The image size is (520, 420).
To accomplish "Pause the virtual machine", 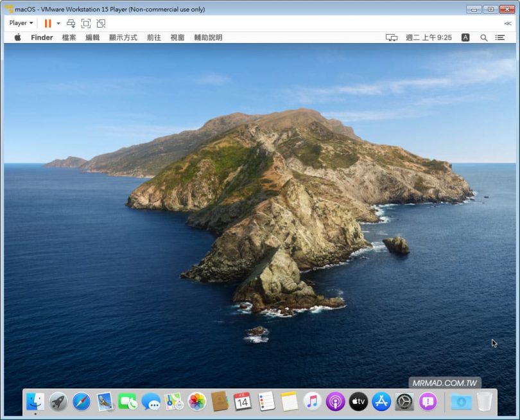I will point(48,23).
